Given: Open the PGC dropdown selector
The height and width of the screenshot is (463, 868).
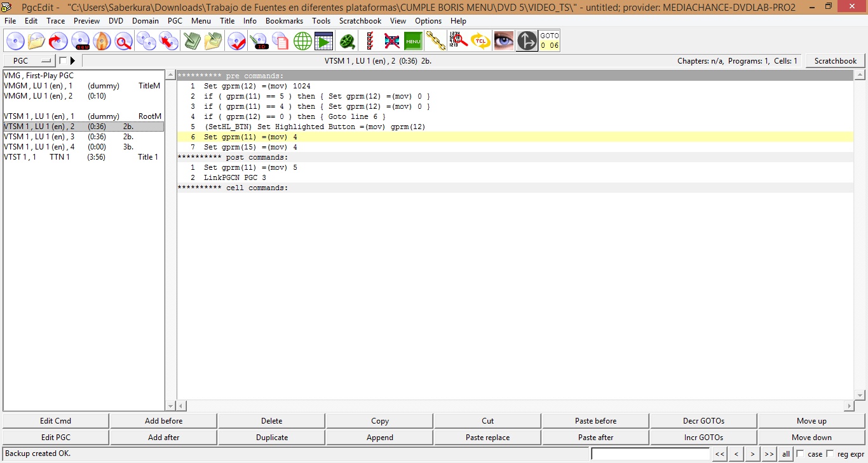Looking at the screenshot, I should pyautogui.click(x=29, y=61).
